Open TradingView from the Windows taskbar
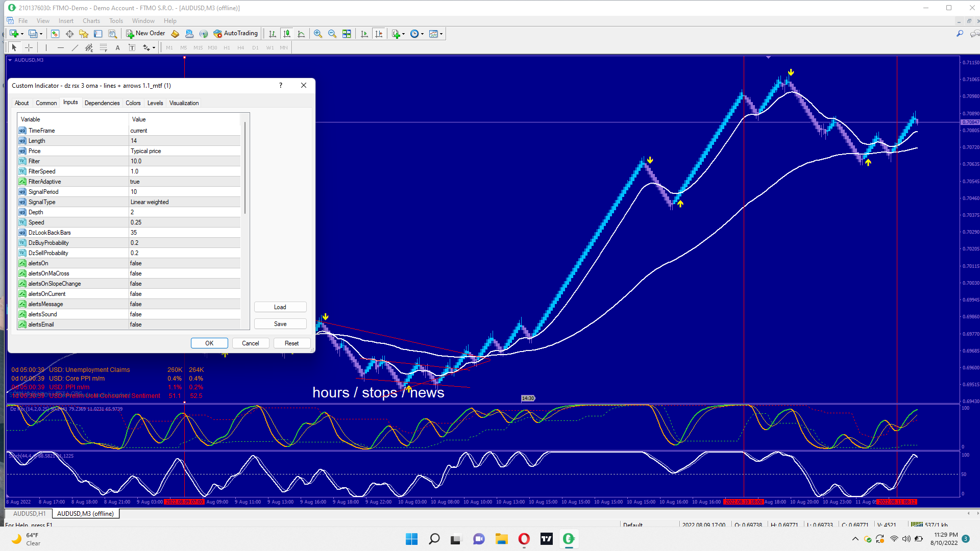The width and height of the screenshot is (980, 551). (547, 539)
